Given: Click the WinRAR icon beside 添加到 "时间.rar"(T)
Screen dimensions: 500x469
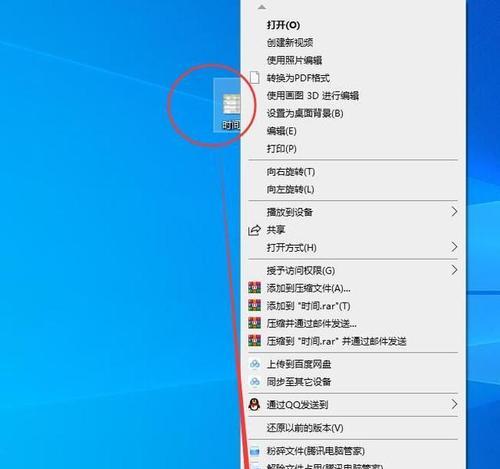Looking at the screenshot, I should [255, 305].
